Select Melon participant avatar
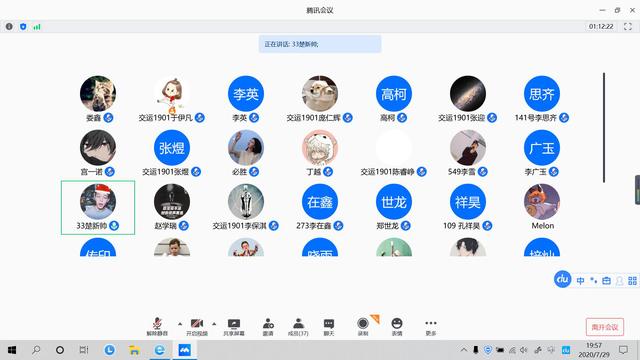 click(x=542, y=202)
